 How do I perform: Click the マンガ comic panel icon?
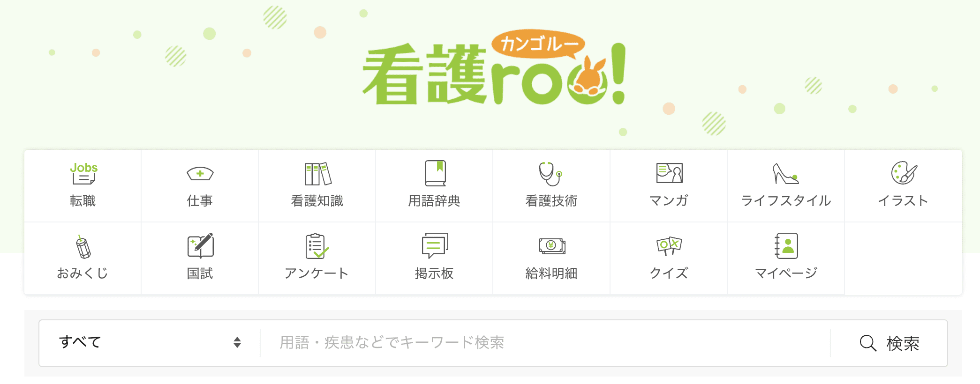(669, 173)
